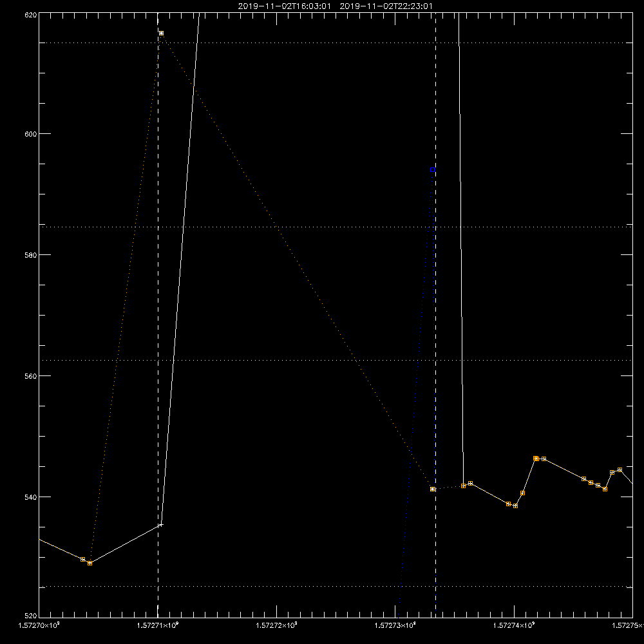Select the orange marker near 540.5 on the rising segment

[x=522, y=493]
